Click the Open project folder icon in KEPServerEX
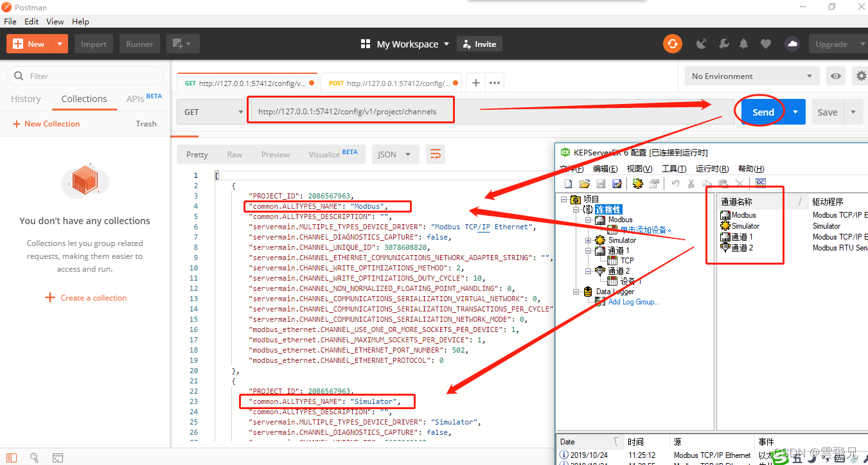868x465 pixels. tap(585, 184)
